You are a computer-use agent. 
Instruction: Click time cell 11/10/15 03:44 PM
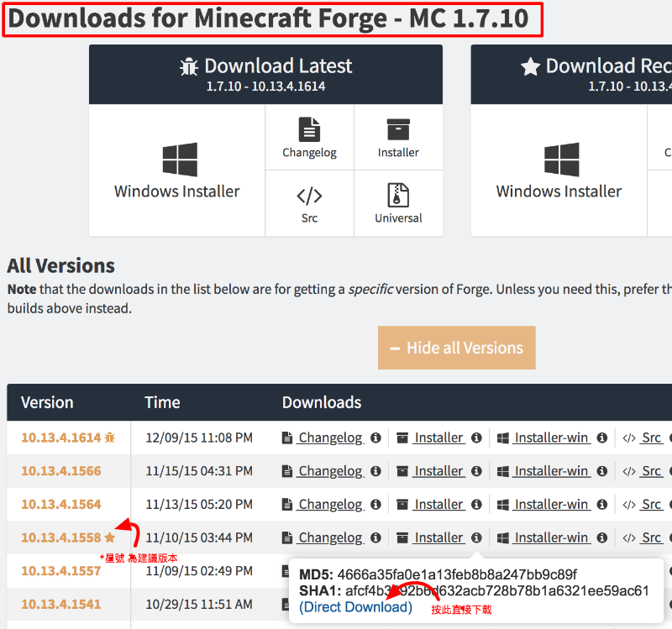pyautogui.click(x=199, y=537)
